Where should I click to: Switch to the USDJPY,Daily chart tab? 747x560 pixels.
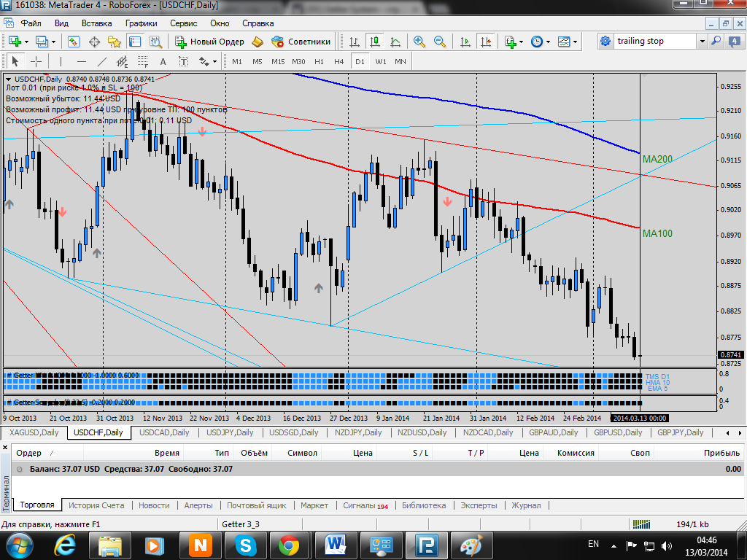230,432
